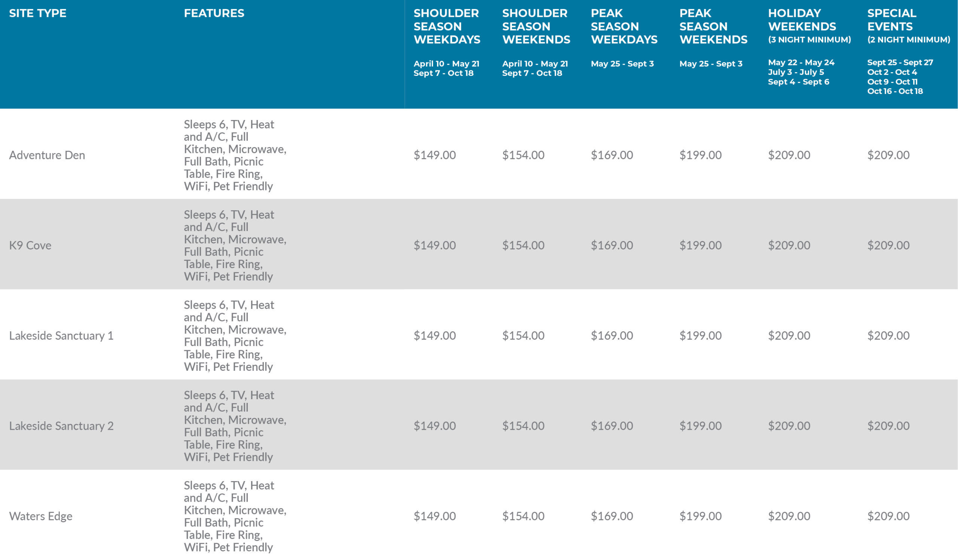Click Waters Edge's special events $209.00 price

click(x=888, y=516)
